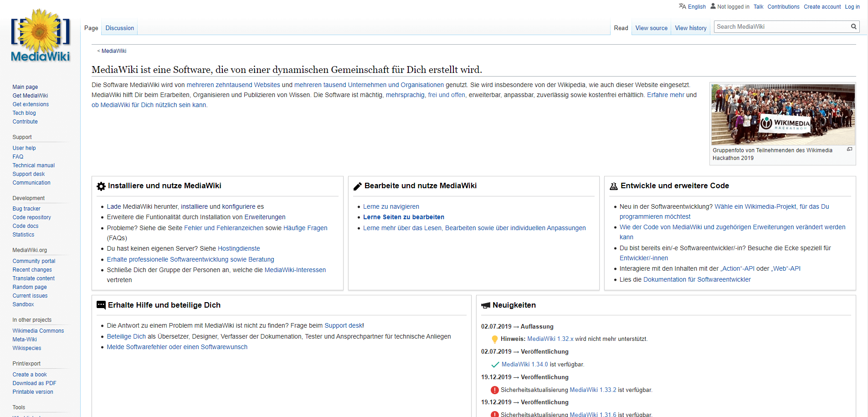Open the English language selector
This screenshot has height=417, width=868.
[697, 7]
